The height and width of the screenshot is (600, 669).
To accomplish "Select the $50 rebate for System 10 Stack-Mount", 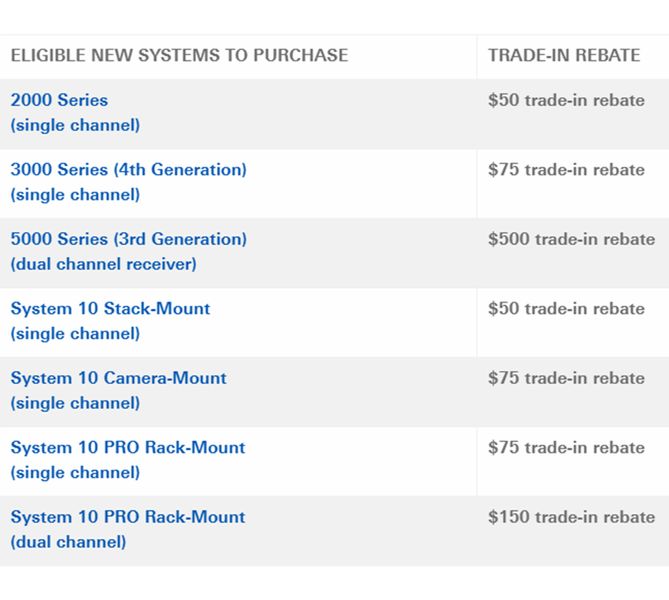I will [567, 309].
